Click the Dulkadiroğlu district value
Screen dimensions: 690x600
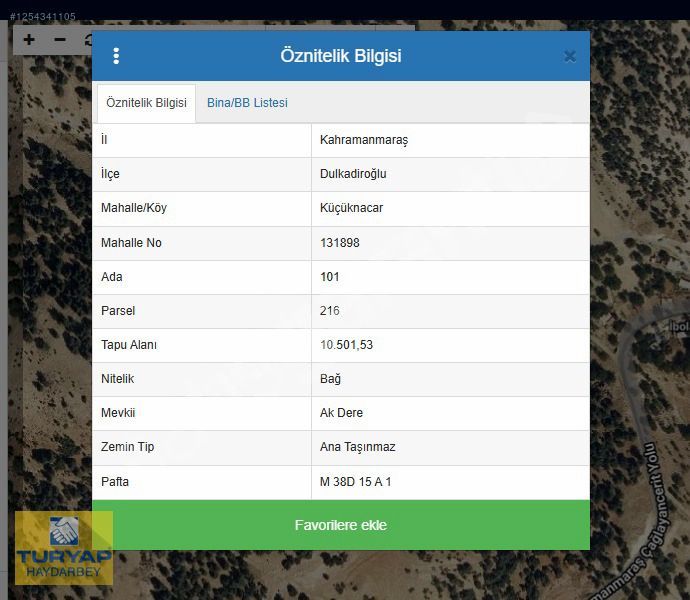click(x=353, y=174)
